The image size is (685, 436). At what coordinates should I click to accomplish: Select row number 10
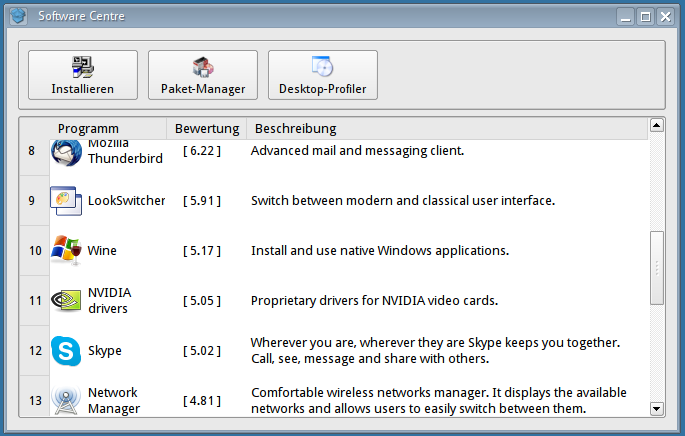pos(35,251)
